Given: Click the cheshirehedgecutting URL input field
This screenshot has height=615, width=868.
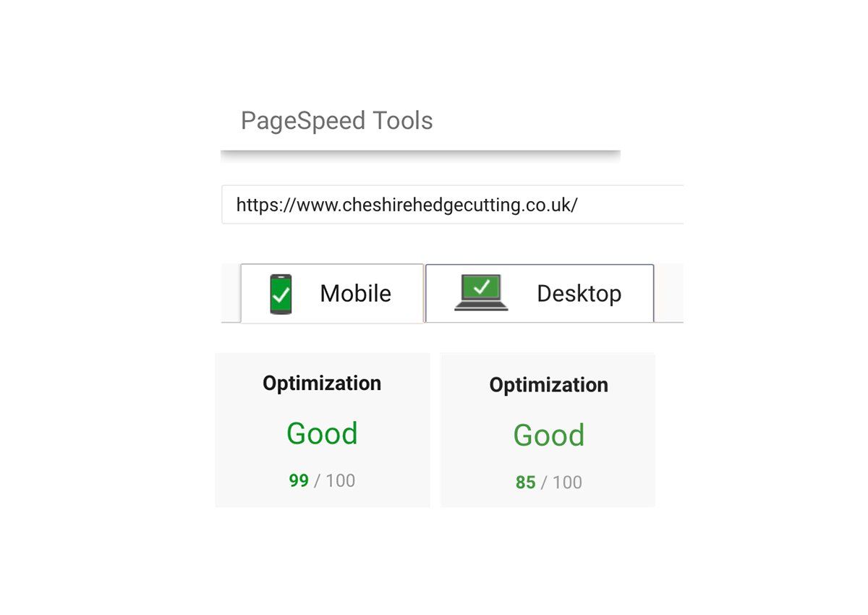Looking at the screenshot, I should pyautogui.click(x=453, y=205).
